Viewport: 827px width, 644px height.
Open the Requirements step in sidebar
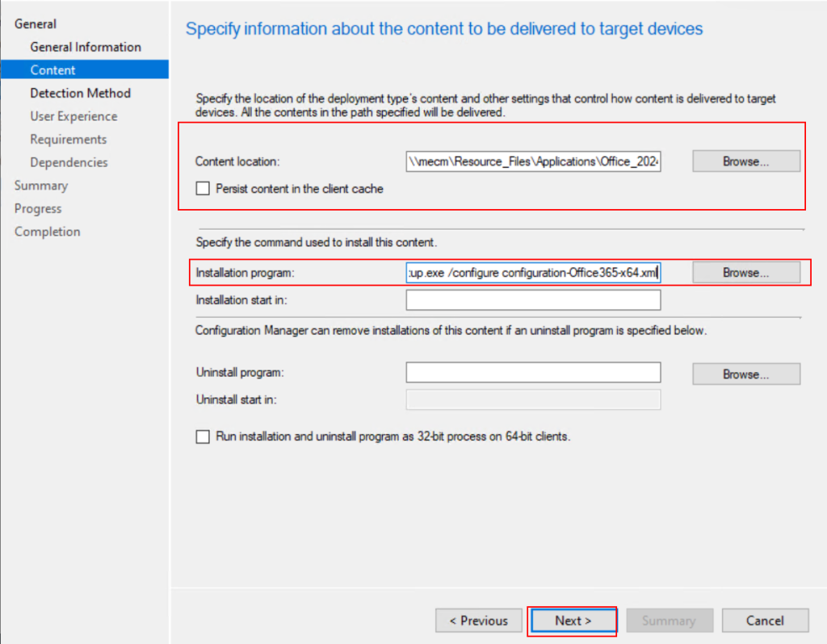(69, 139)
